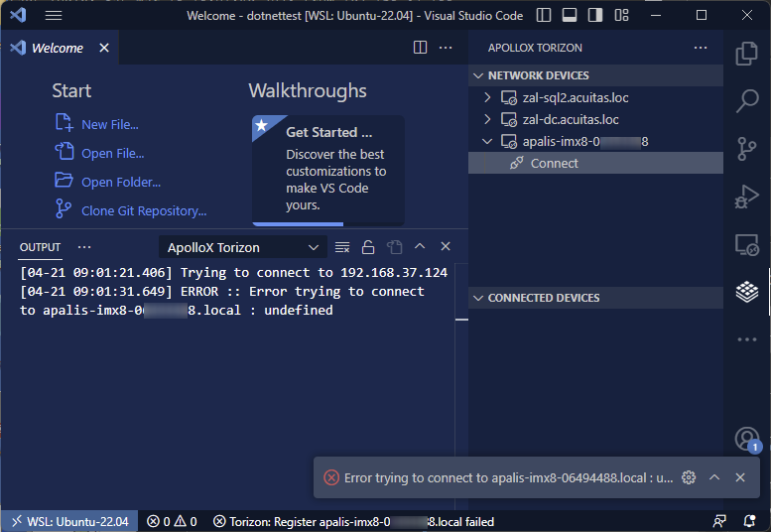Open Accounts menu in activity bar

click(x=746, y=439)
